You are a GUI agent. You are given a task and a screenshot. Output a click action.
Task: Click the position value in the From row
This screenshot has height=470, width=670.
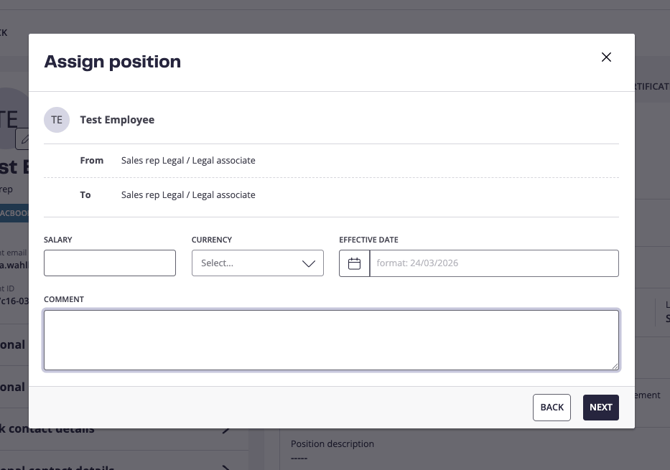188,160
